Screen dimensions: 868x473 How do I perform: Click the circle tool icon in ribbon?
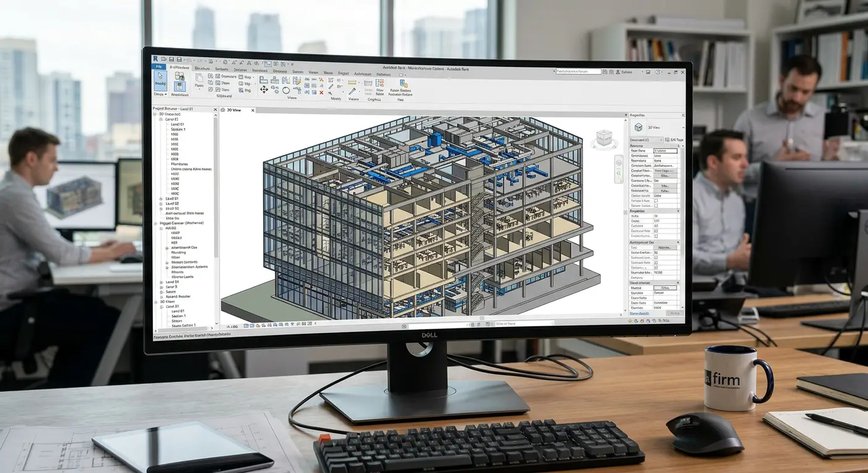click(286, 91)
